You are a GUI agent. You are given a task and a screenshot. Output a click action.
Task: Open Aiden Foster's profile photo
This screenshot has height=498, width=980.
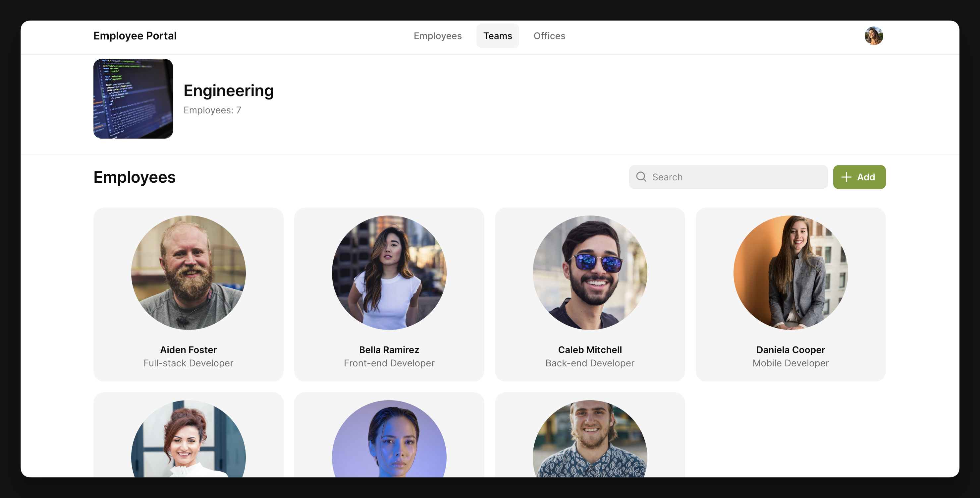coord(188,273)
